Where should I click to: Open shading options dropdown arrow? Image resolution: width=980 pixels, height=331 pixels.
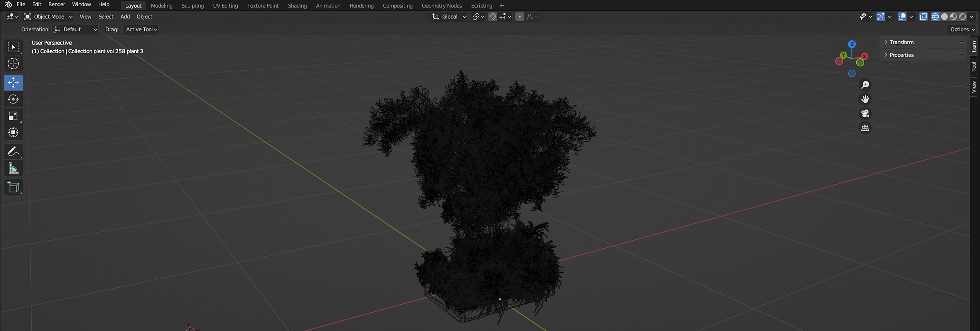click(972, 17)
